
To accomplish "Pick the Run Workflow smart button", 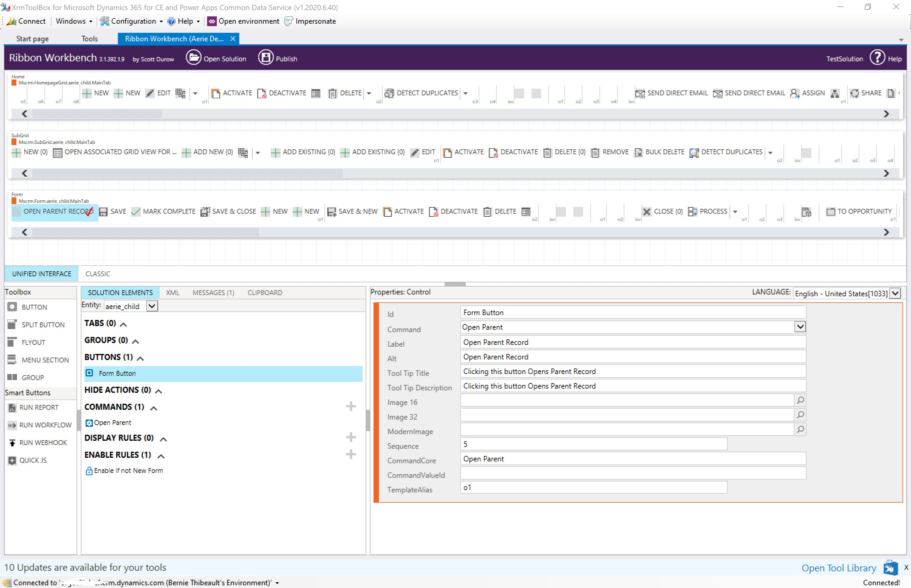I will (x=40, y=425).
